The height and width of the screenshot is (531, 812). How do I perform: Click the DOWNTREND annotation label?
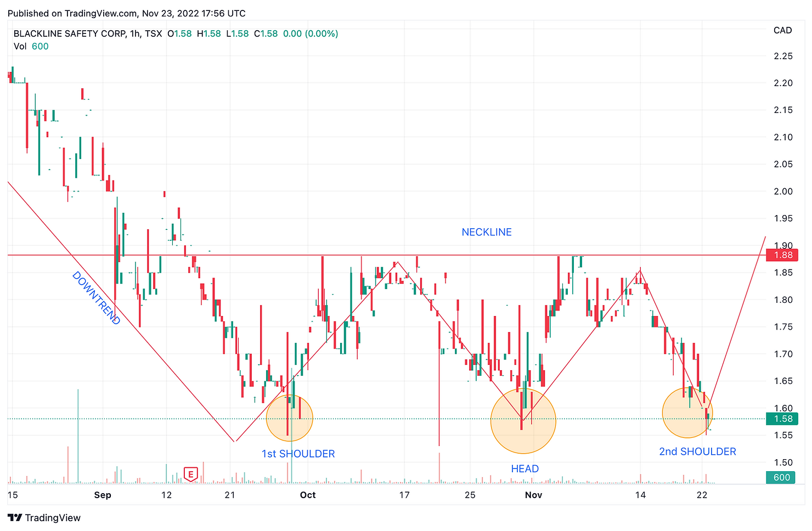pos(96,298)
